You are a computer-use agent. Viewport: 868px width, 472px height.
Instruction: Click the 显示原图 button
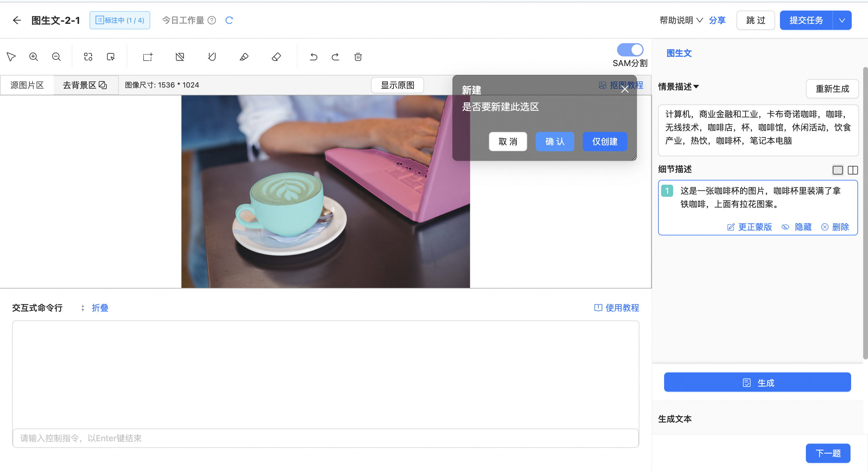pos(397,85)
